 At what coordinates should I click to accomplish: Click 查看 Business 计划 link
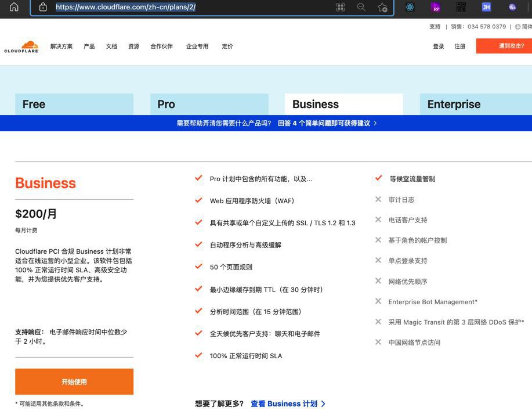point(284,404)
